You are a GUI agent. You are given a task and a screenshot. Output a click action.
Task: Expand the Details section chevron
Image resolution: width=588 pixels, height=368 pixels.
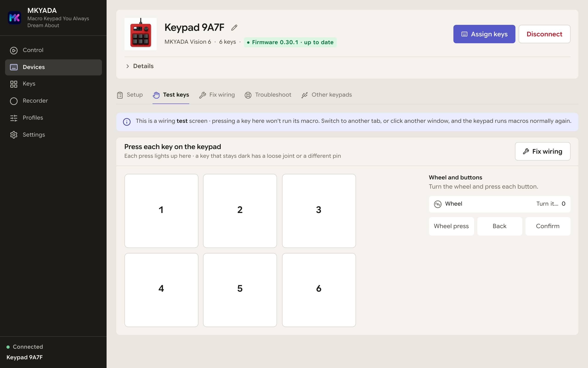[x=127, y=66]
